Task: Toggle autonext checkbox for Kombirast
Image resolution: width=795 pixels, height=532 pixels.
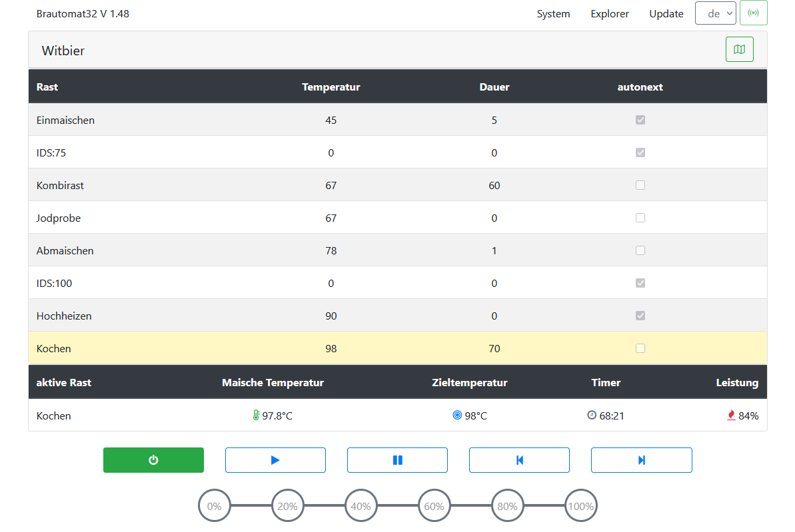Action: pyautogui.click(x=640, y=185)
